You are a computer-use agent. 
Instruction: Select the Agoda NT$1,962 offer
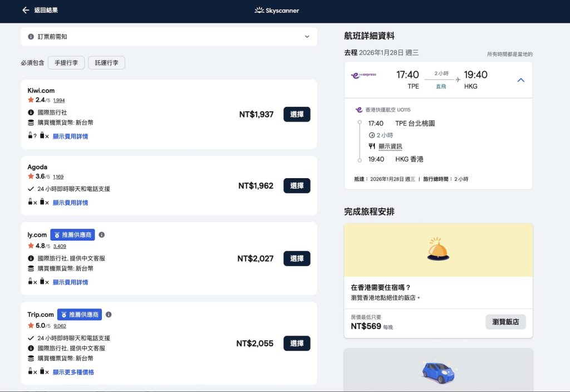tap(297, 186)
